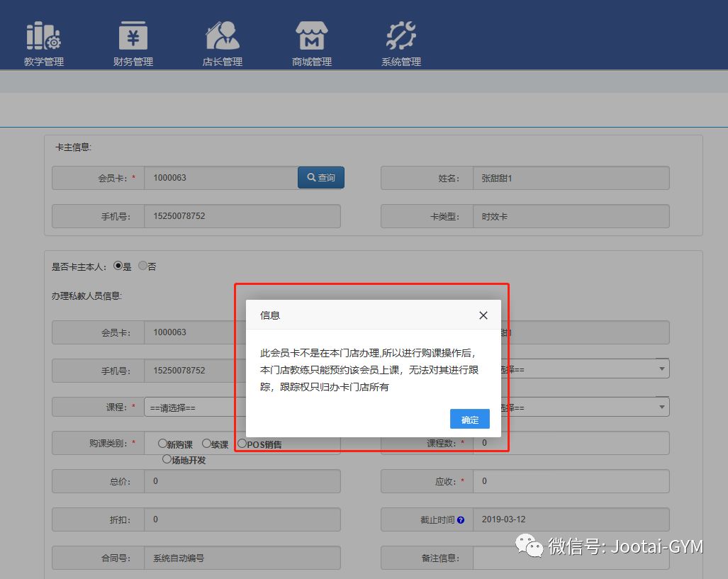This screenshot has height=579, width=728.
Task: Close the 信息 dialog with X
Action: tap(483, 315)
